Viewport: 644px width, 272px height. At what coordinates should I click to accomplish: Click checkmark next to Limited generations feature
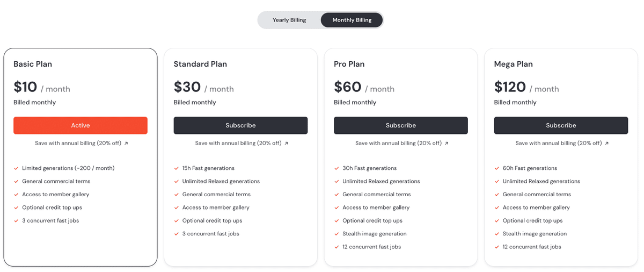pos(16,168)
